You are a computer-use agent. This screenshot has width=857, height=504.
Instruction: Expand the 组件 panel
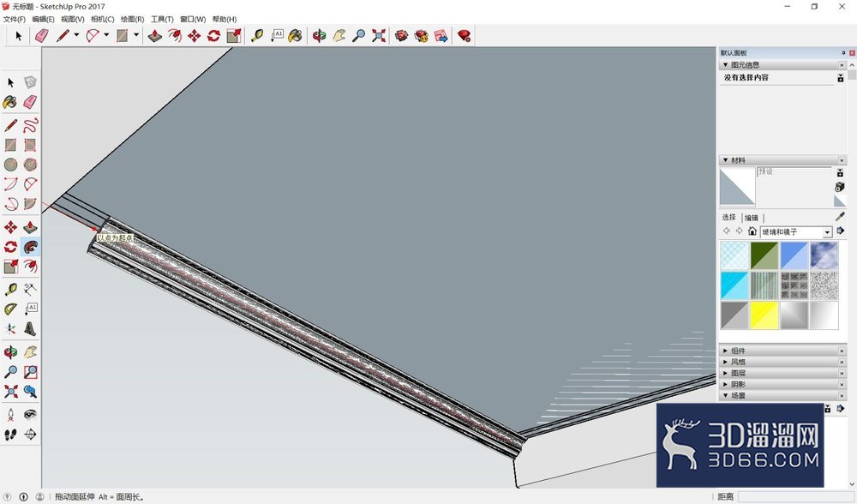pos(725,351)
